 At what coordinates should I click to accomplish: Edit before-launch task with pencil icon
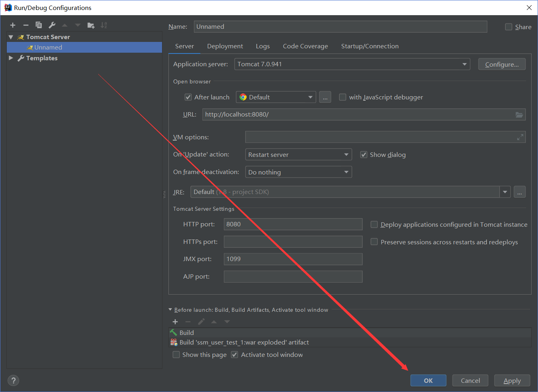201,322
